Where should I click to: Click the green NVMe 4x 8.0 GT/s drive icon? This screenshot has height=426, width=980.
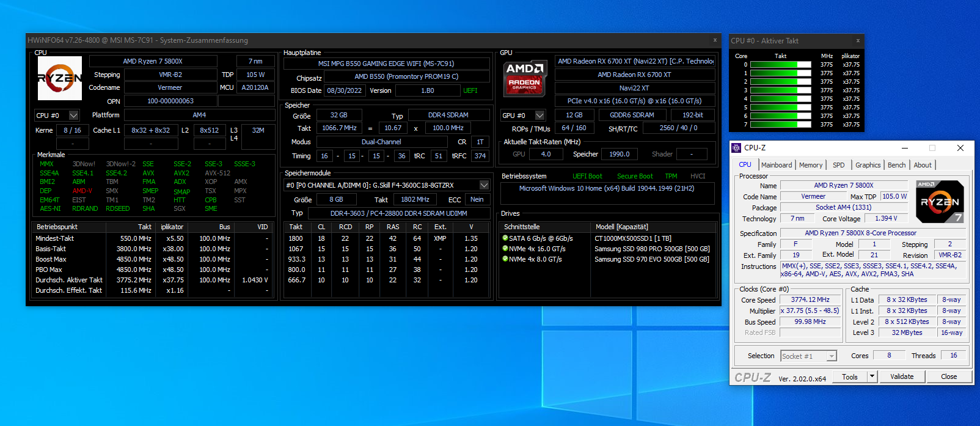coord(505,259)
